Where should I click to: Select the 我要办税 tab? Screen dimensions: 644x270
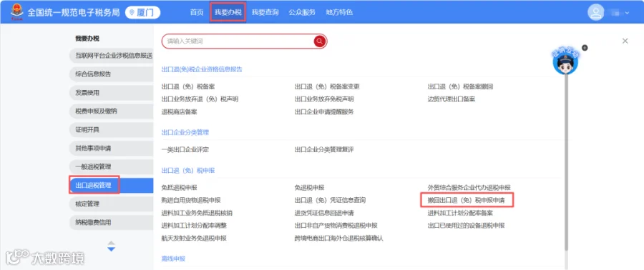point(228,12)
